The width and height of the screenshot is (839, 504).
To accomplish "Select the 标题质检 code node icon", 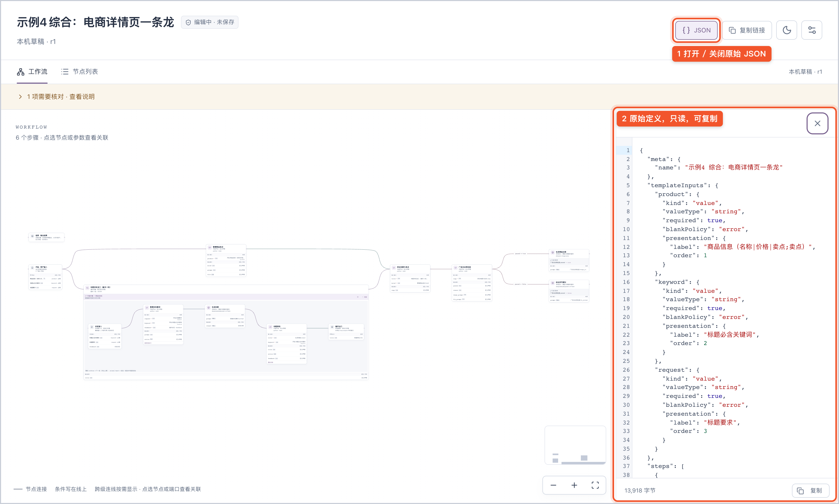I will 270,327.
